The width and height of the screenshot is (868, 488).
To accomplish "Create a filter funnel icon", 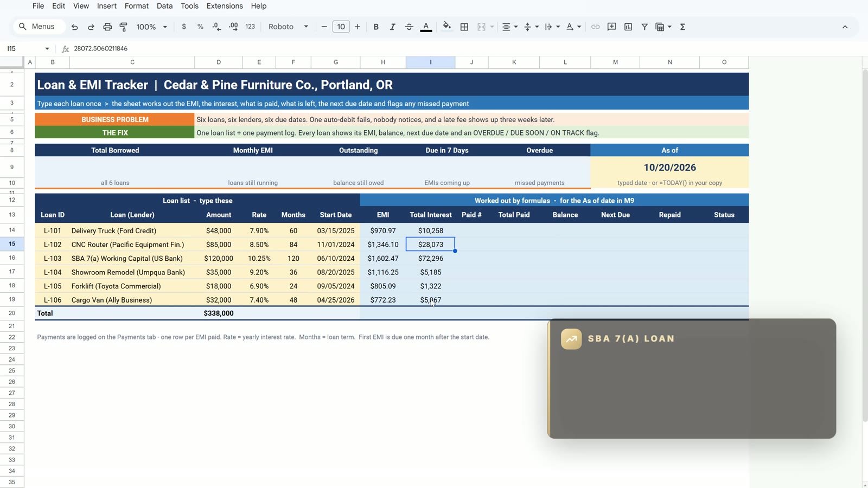I will [644, 27].
